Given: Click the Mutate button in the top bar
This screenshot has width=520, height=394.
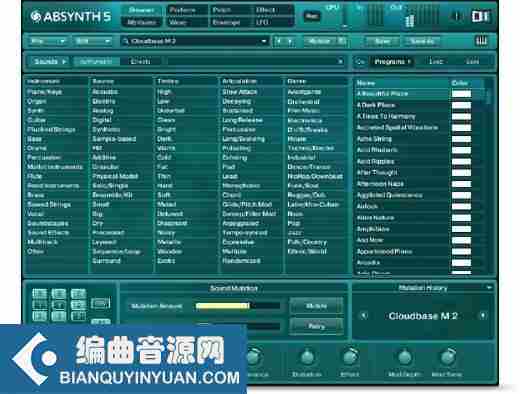Looking at the screenshot, I should 319,41.
